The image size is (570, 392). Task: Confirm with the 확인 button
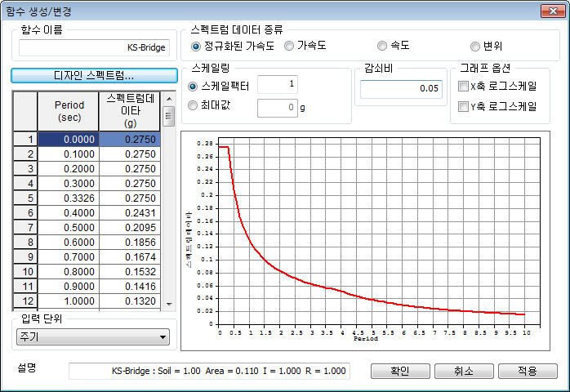[x=400, y=371]
